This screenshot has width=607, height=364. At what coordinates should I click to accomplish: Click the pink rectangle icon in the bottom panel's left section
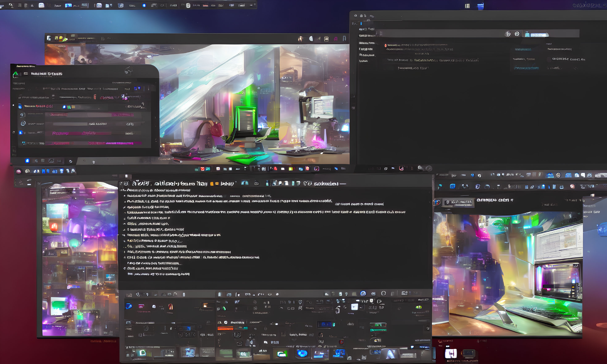[141, 306]
